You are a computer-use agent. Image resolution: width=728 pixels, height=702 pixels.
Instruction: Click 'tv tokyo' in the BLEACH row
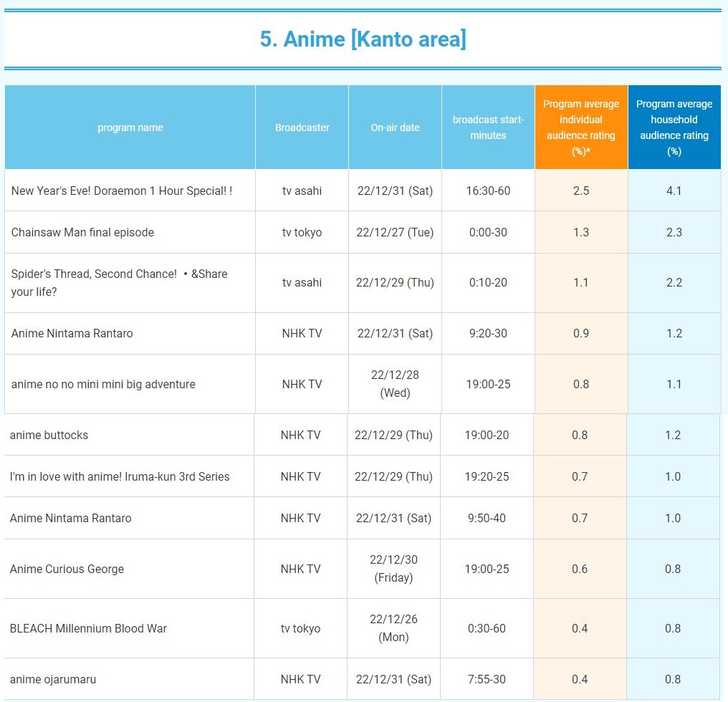300,628
